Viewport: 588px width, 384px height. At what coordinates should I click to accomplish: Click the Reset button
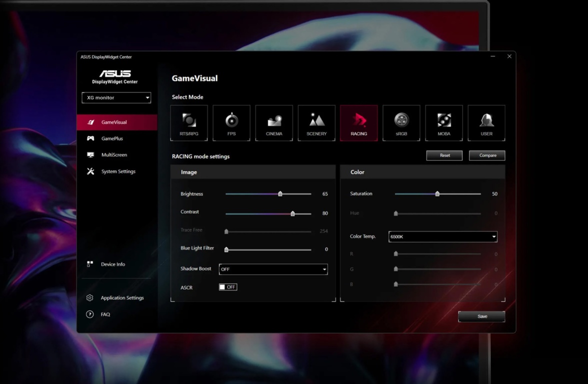(444, 155)
